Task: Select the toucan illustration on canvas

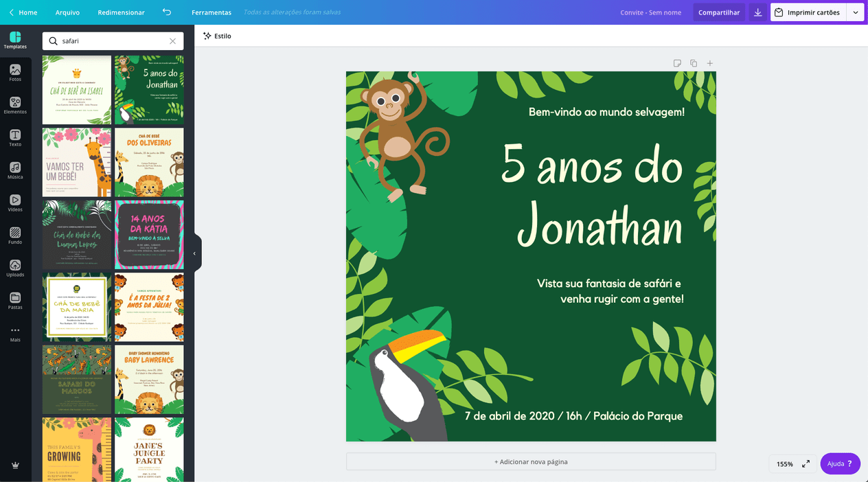Action: [409, 385]
